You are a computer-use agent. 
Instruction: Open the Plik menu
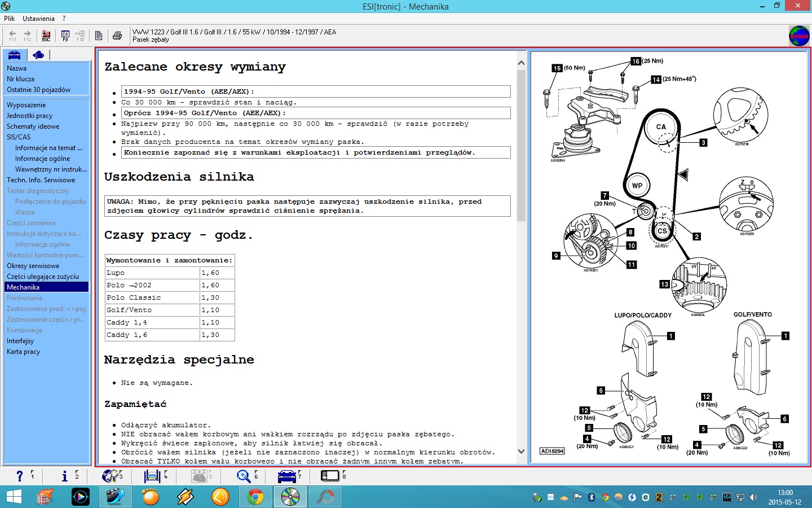point(9,19)
